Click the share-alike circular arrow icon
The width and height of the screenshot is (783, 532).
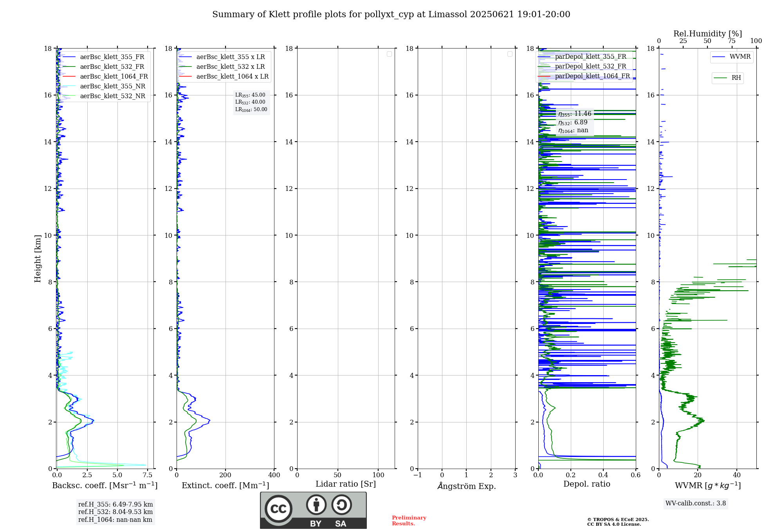point(341,505)
